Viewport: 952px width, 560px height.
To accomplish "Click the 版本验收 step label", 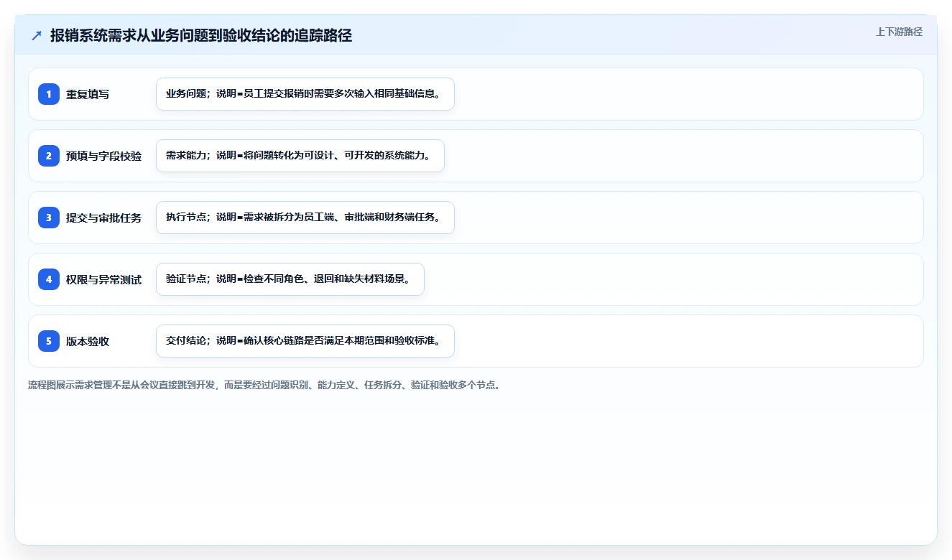I will 88,341.
